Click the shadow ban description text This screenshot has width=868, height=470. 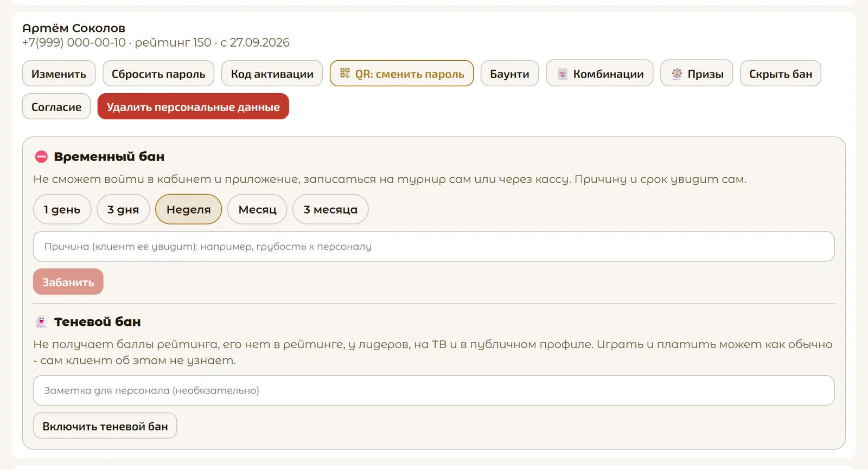pyautogui.click(x=432, y=352)
